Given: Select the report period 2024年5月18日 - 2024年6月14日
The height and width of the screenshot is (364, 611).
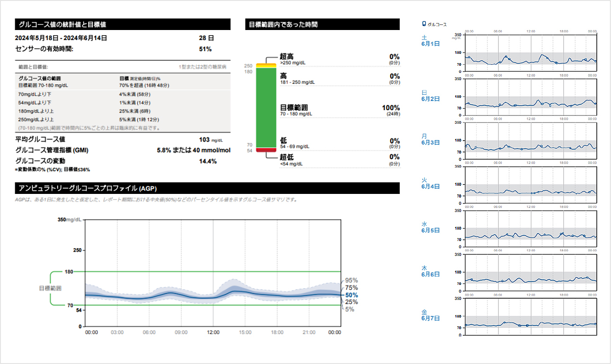Looking at the screenshot, I should pos(61,38).
